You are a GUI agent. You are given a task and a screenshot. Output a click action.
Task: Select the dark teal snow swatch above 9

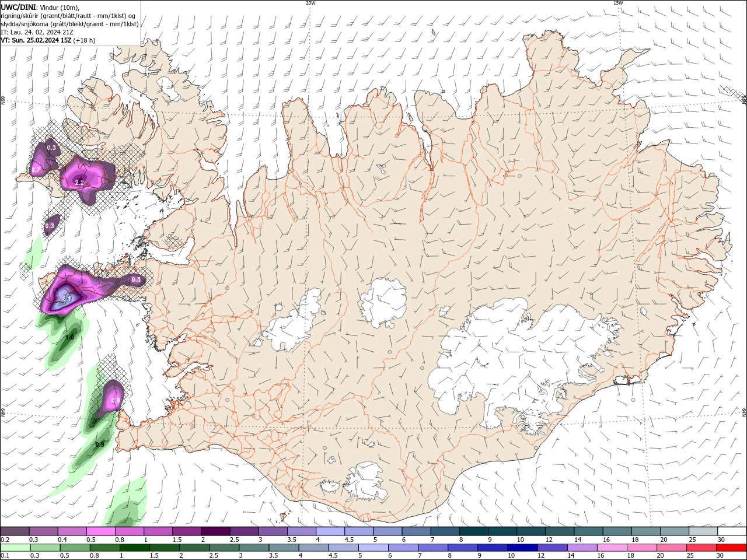click(502, 531)
